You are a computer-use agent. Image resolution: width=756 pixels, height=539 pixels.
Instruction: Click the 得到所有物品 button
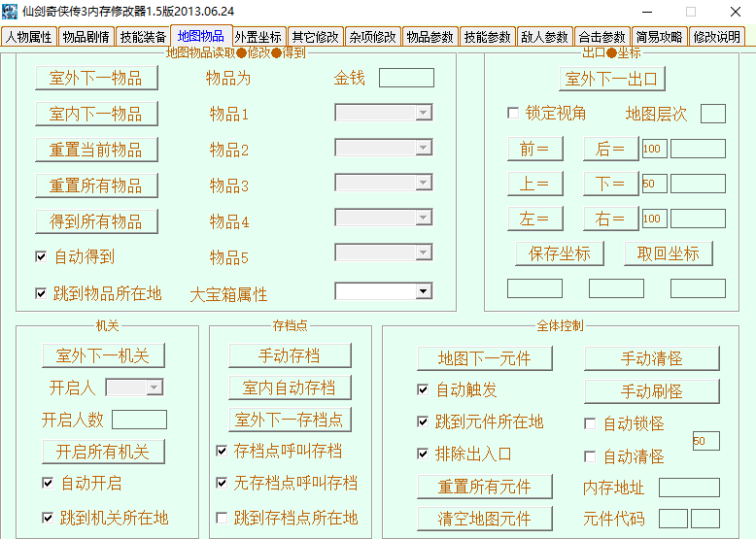tap(96, 221)
